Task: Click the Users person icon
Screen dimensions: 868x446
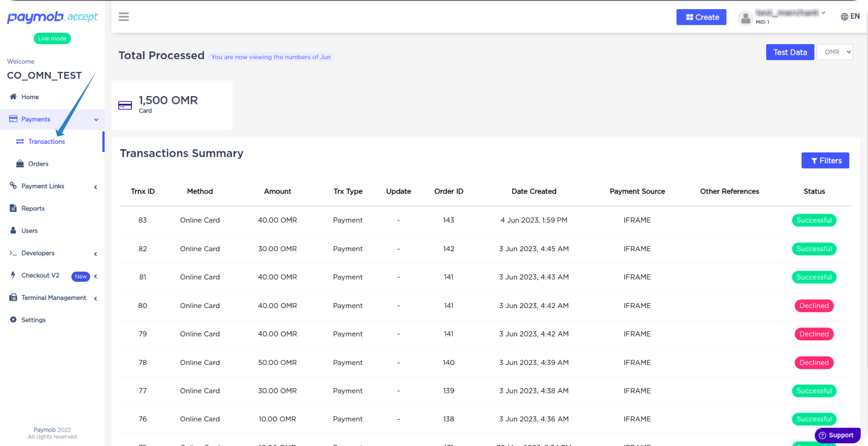Action: click(x=13, y=230)
